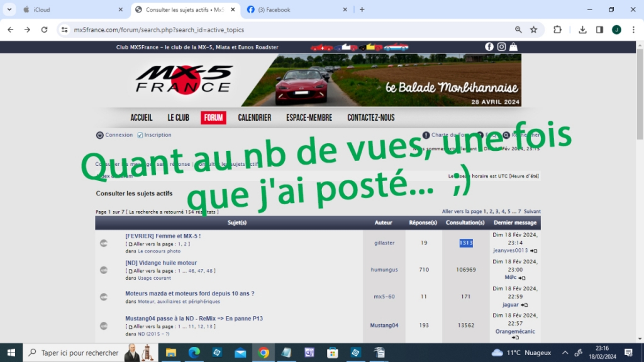Viewport: 644px width, 362px height.
Task: Jump to last post by M@c
Action: 522,277
